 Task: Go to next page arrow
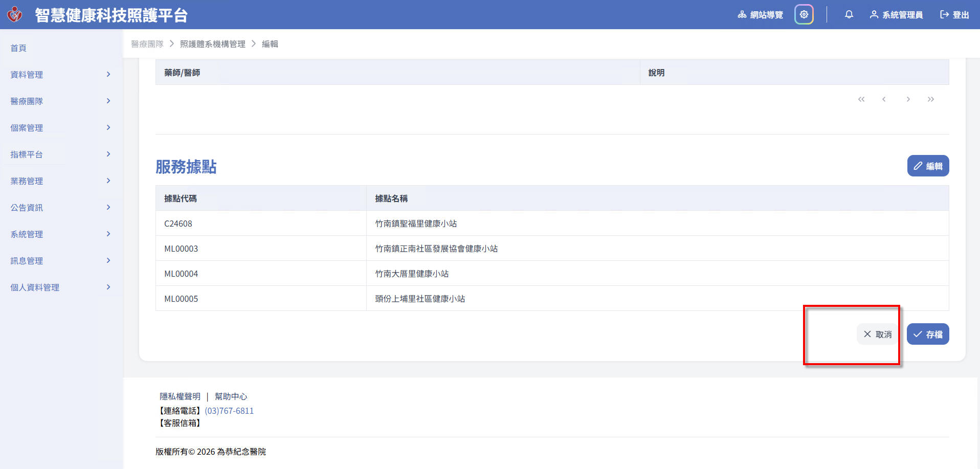tap(908, 99)
